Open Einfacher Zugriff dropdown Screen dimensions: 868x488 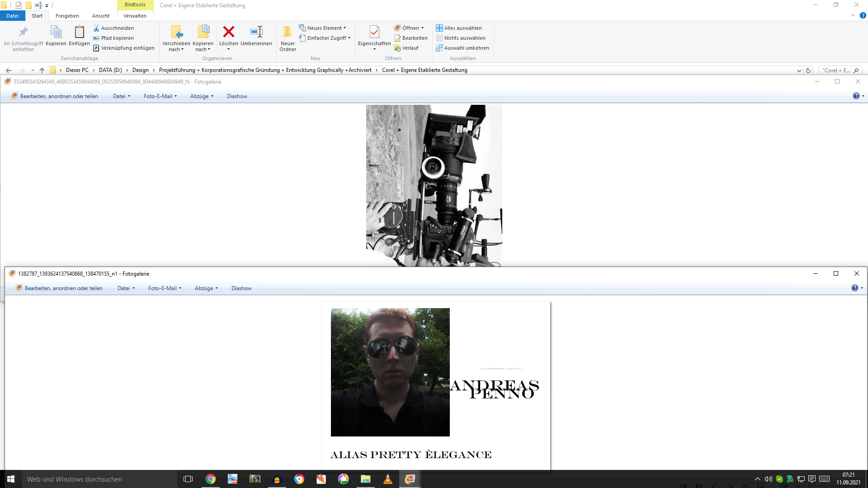[x=325, y=38]
